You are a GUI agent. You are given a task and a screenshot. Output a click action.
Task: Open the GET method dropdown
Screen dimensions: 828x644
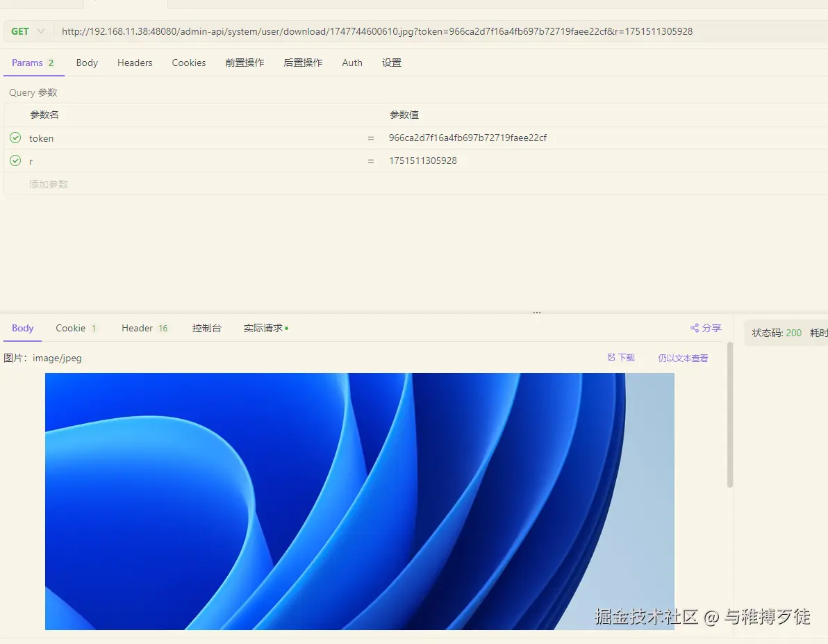pos(28,31)
